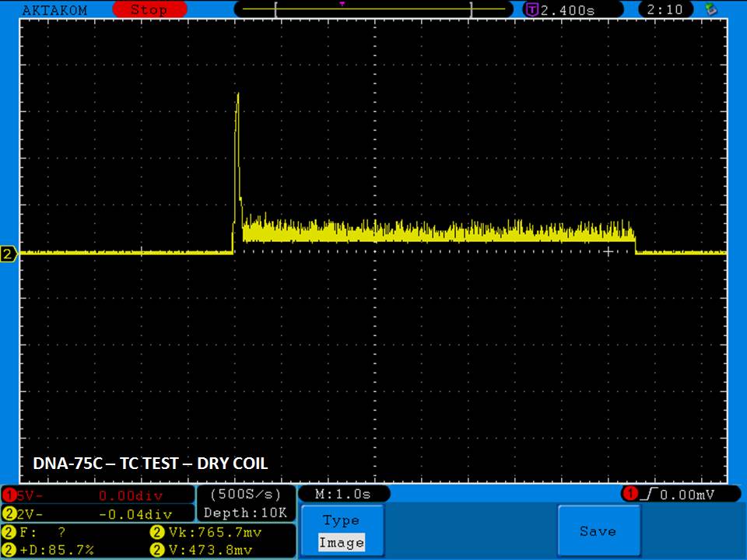The width and height of the screenshot is (747, 560).
Task: Click the purple horizontal trigger time icon
Action: 532,10
